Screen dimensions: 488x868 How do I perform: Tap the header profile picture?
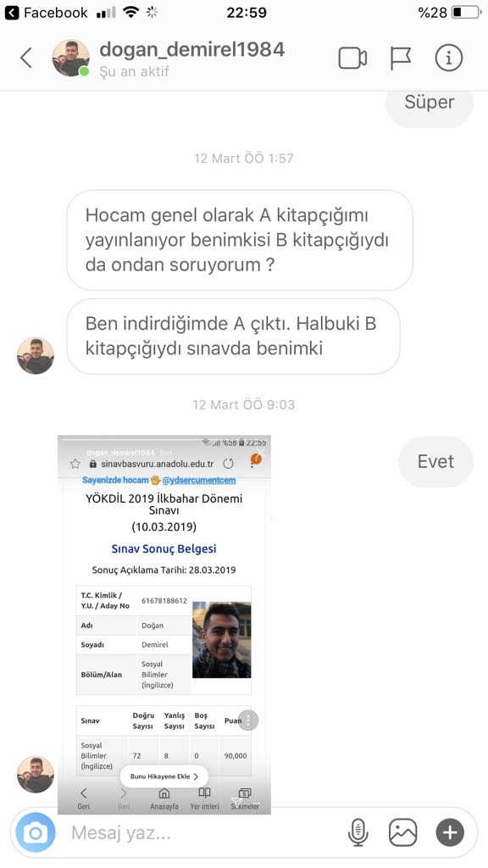point(71,58)
